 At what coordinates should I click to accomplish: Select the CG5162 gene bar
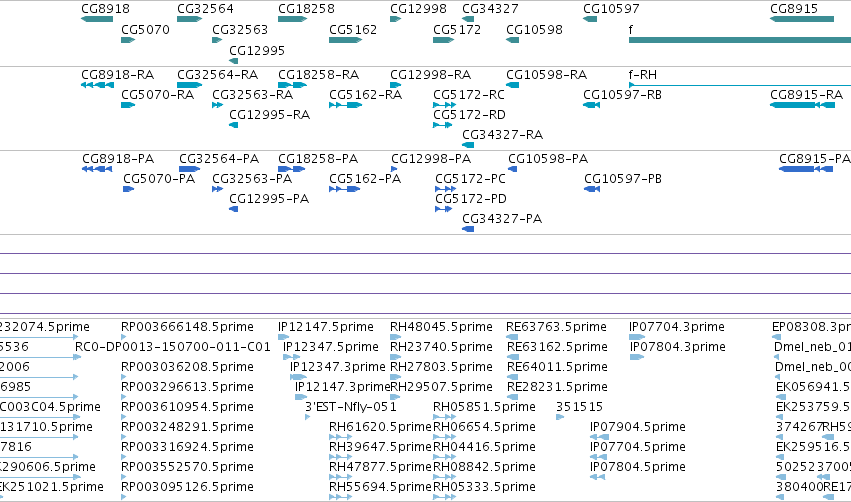(345, 40)
